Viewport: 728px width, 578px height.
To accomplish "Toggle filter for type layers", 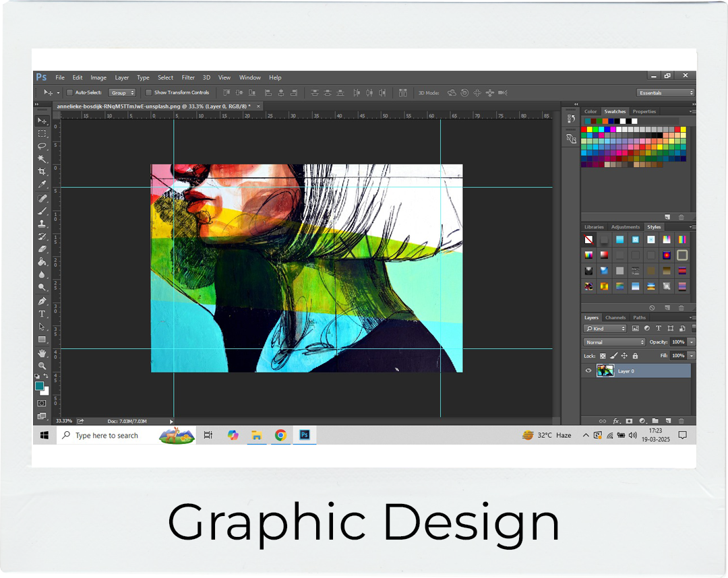I will coord(659,329).
